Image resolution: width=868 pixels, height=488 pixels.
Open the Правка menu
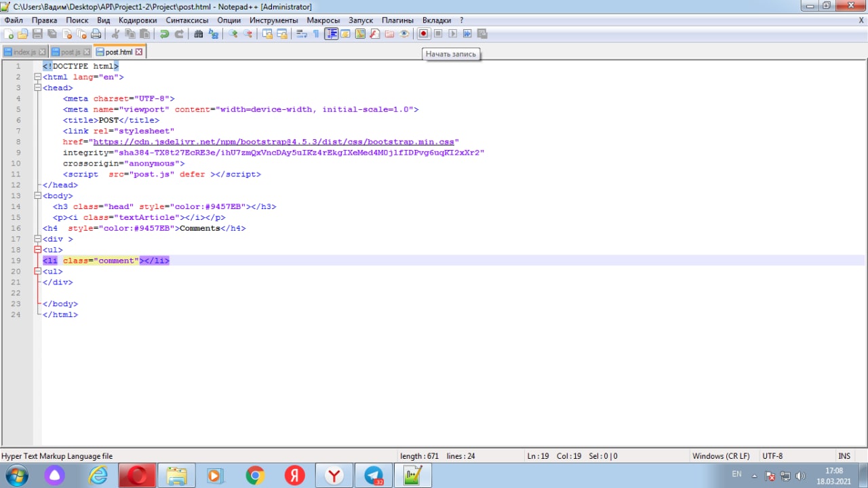click(x=45, y=20)
